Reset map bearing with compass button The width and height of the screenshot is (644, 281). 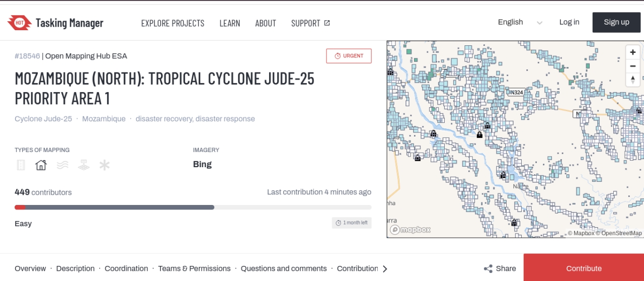click(633, 80)
